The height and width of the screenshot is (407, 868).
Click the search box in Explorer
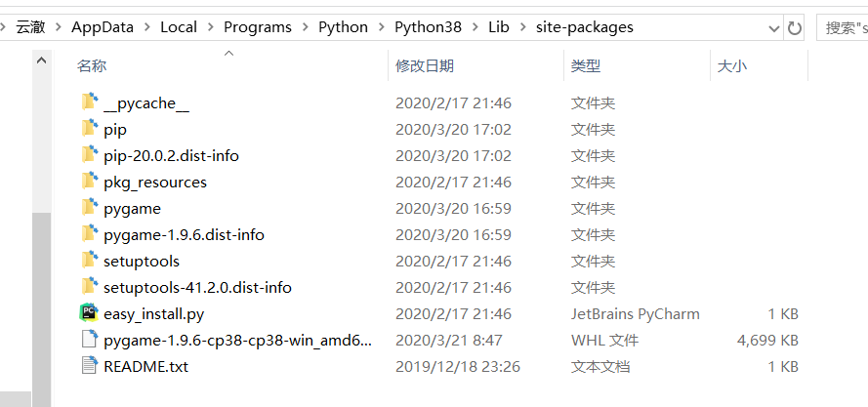[842, 27]
